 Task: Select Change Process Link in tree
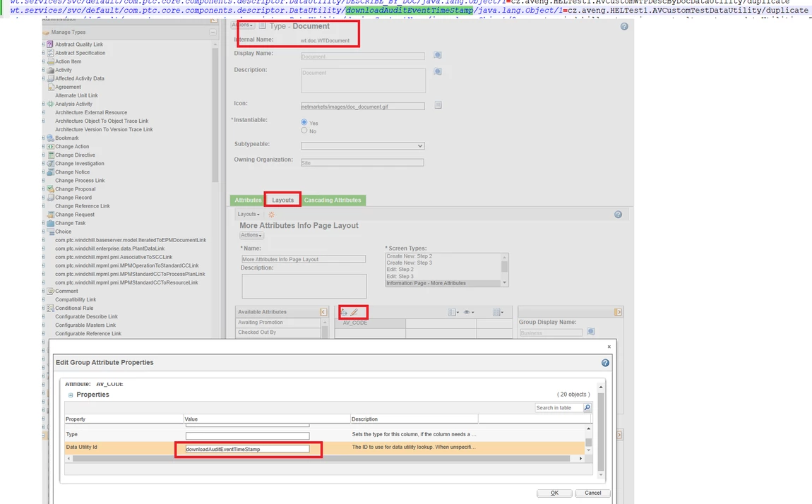pyautogui.click(x=80, y=181)
